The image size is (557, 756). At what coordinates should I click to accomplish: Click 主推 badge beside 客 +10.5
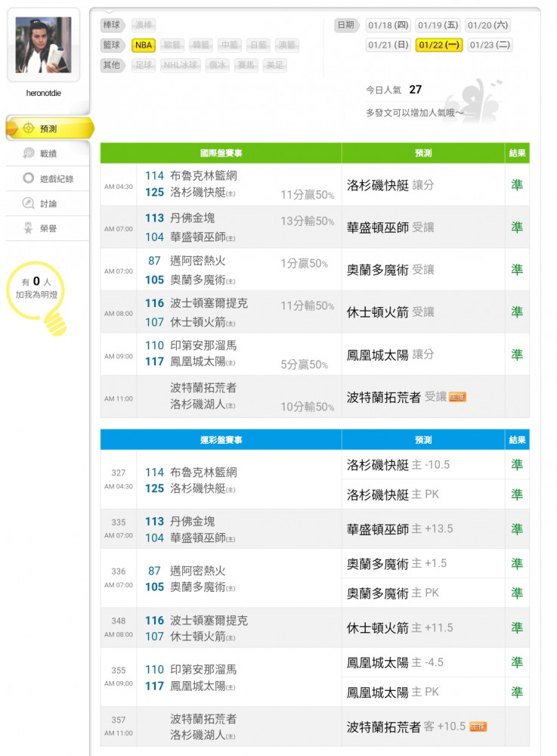pyautogui.click(x=478, y=727)
